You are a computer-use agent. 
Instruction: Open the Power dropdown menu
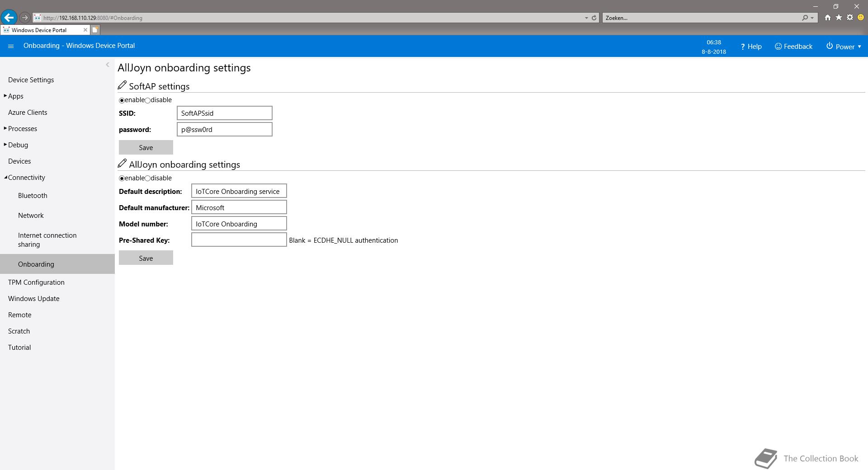844,47
